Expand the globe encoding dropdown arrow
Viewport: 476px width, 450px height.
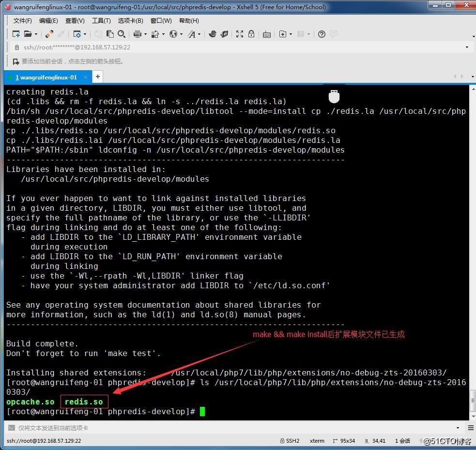coord(181,34)
